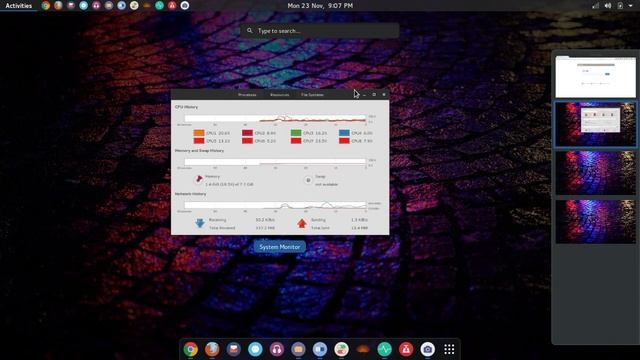Click the Network History graph
640x360 pixels.
point(276,205)
